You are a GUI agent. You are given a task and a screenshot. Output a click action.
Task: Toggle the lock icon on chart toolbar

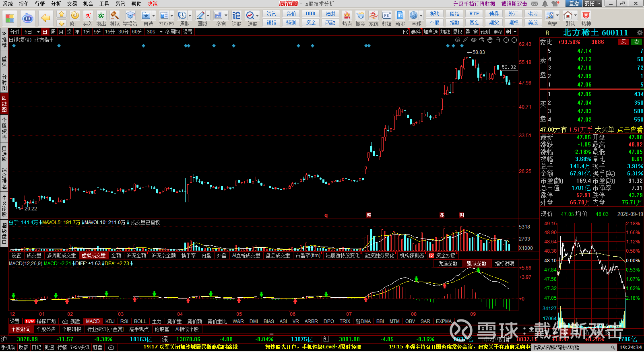498,40
